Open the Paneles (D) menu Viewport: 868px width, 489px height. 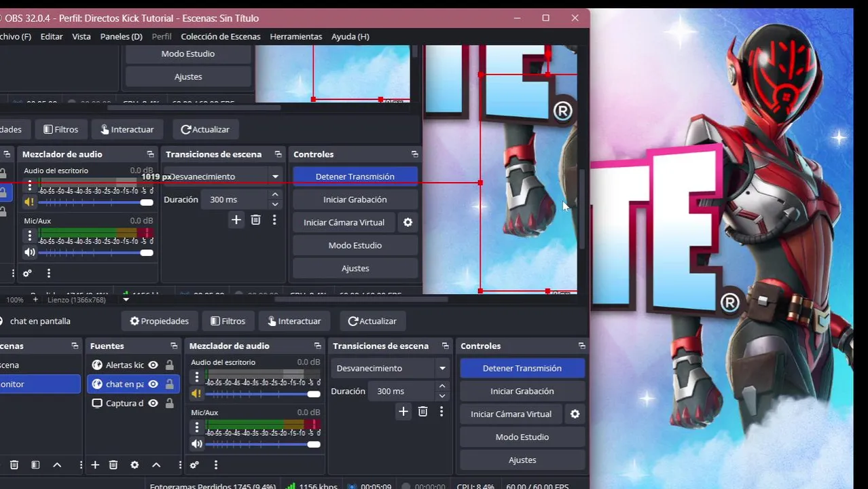(x=122, y=36)
